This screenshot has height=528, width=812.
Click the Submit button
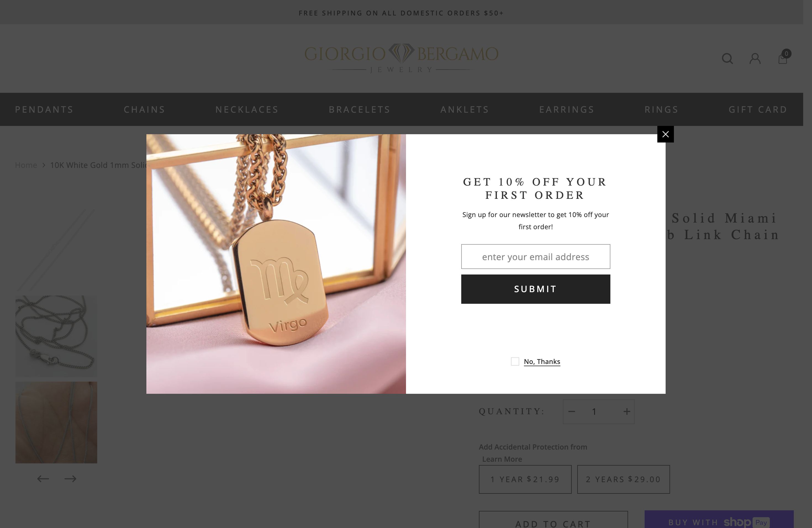[536, 289]
